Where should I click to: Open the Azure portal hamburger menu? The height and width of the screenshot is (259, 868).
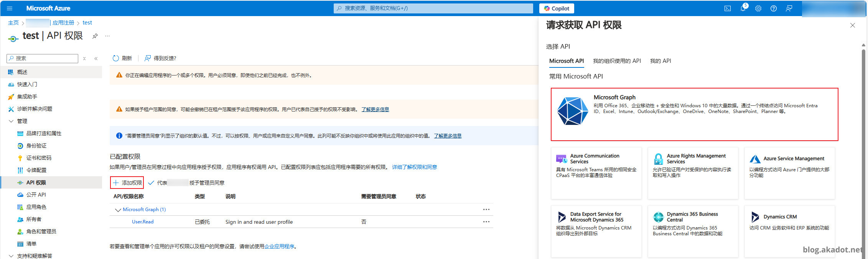[10, 8]
